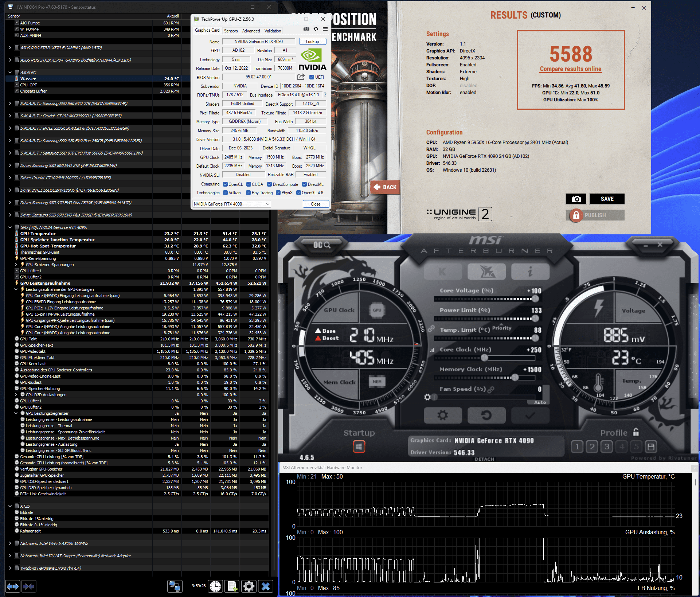Open HWiNFO sensor settings gear
This screenshot has height=597, width=700.
(249, 586)
